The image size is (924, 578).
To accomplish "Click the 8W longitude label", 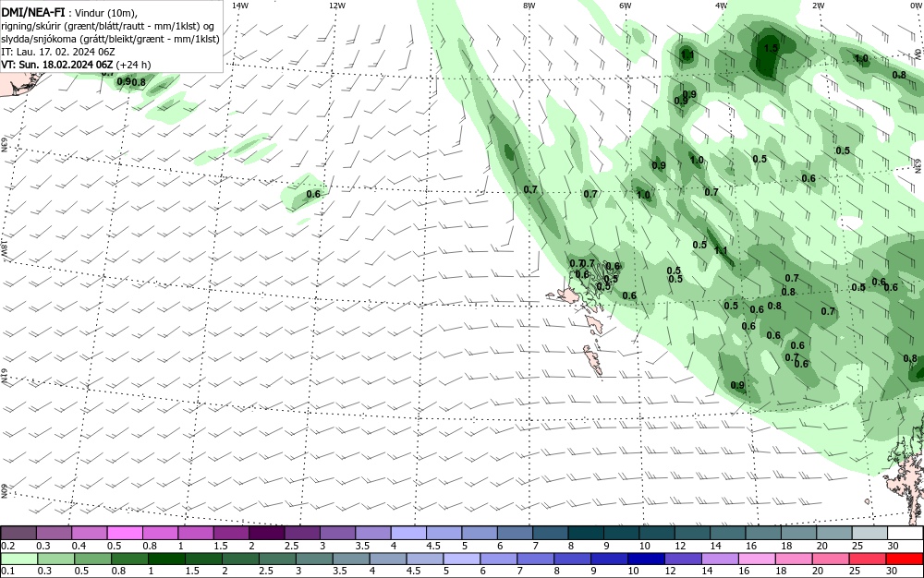I will pos(529,6).
